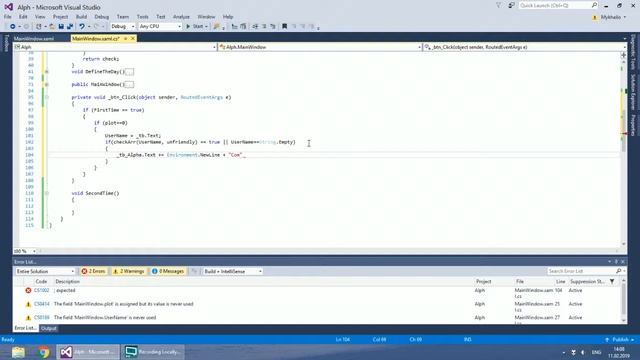Sort Error List by Project column

click(x=483, y=282)
